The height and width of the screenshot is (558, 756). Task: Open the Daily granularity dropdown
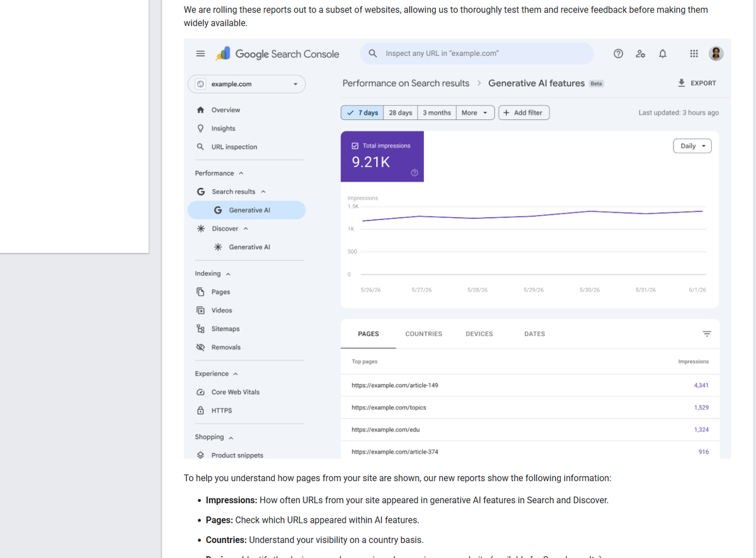point(692,146)
